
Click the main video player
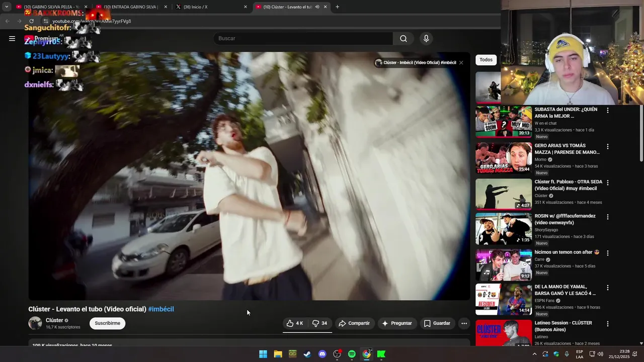coord(249,176)
